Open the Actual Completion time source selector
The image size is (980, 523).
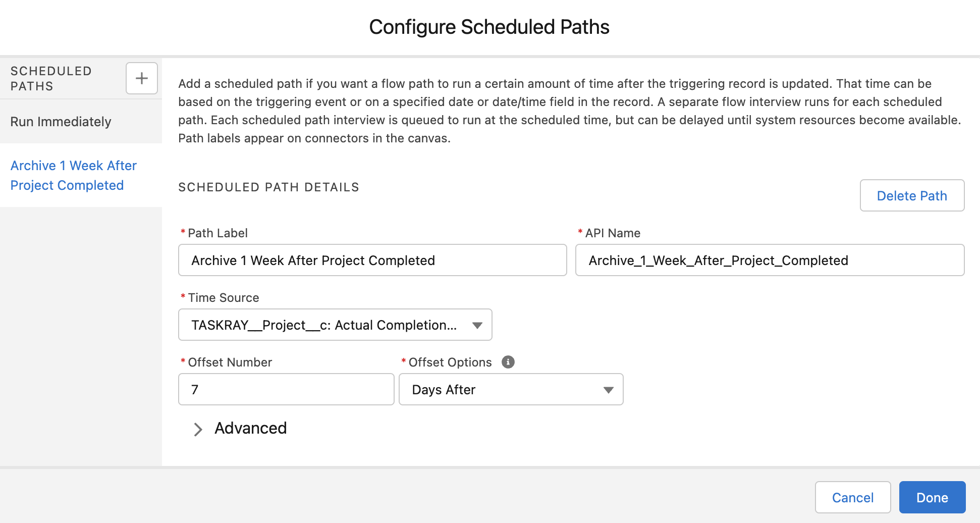(335, 325)
